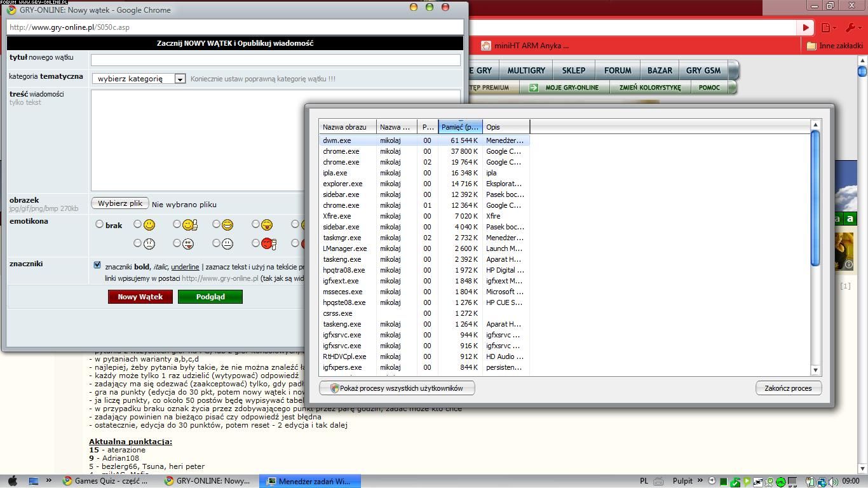This screenshot has width=868, height=488.
Task: Click the Apple-logo start button
Action: click(x=12, y=481)
